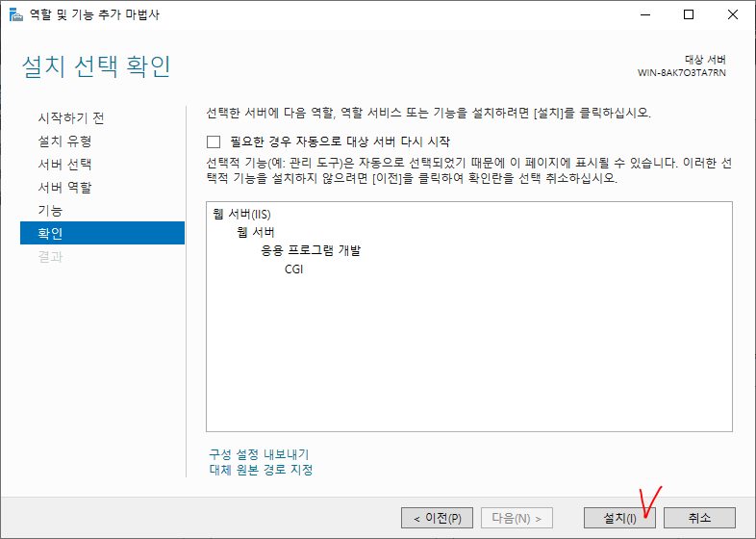Select the 서버 선택 step
Viewport: 756px width, 539px height.
coord(64,164)
